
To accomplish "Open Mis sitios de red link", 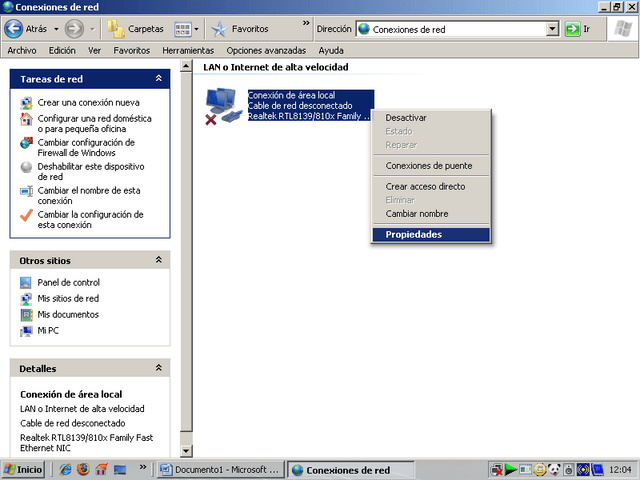I will pos(68,299).
